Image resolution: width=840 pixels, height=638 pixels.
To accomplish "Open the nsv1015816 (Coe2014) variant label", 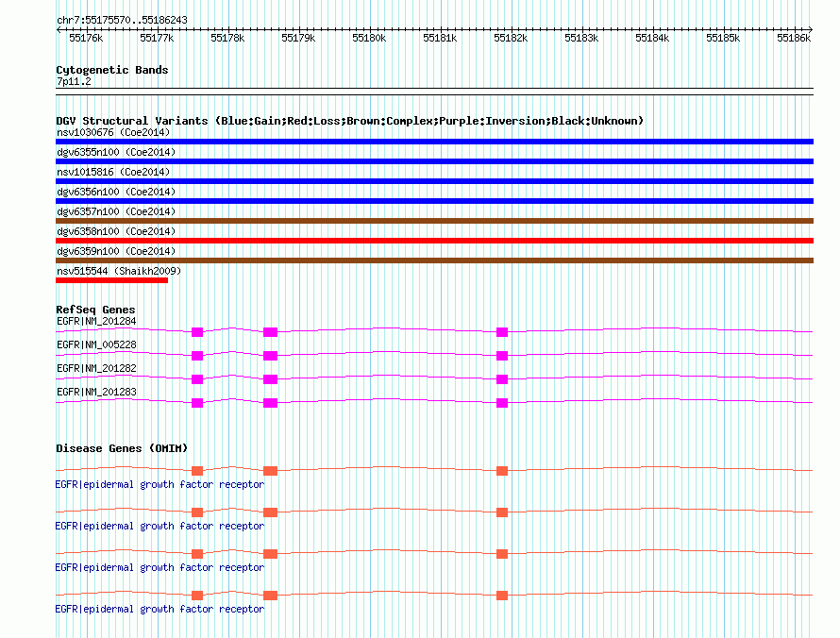I will coord(113,172).
